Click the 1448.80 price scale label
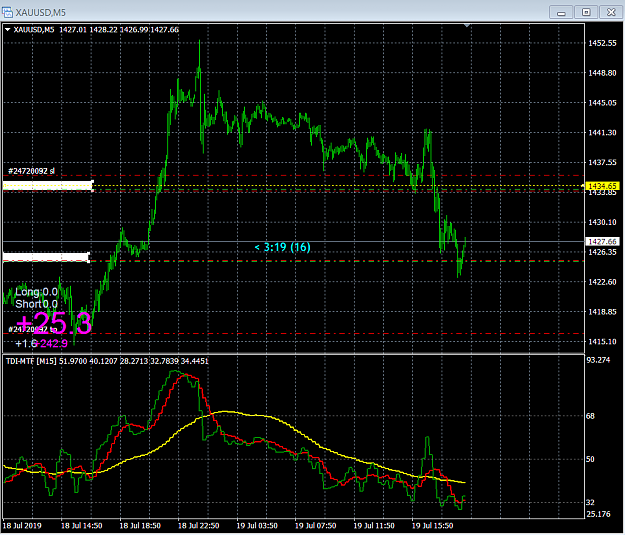625x535 pixels. [602, 73]
